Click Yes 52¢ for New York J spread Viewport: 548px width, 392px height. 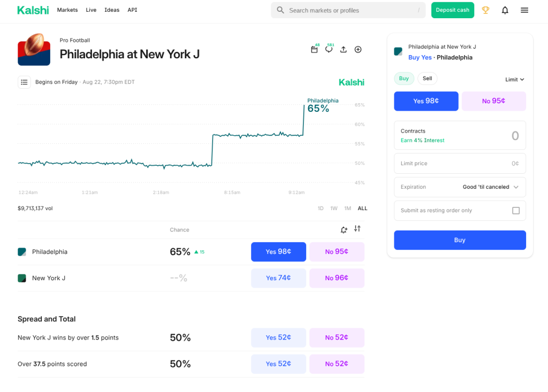tap(278, 337)
